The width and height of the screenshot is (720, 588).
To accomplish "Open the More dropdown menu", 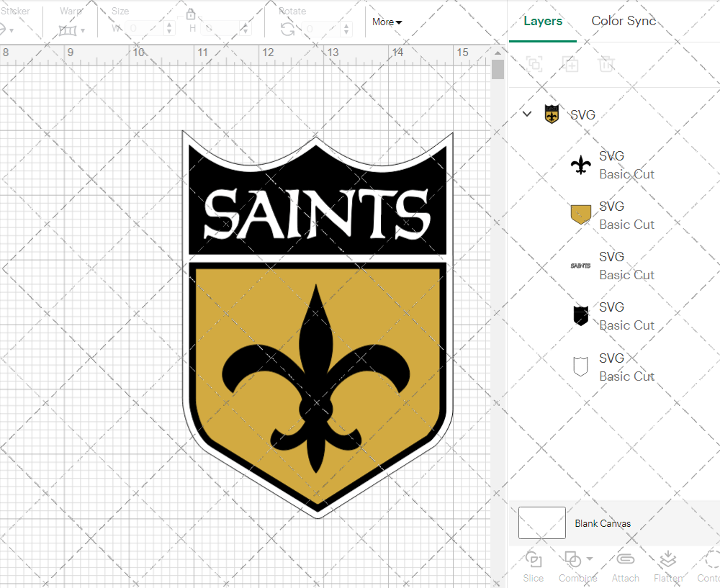I will click(387, 22).
